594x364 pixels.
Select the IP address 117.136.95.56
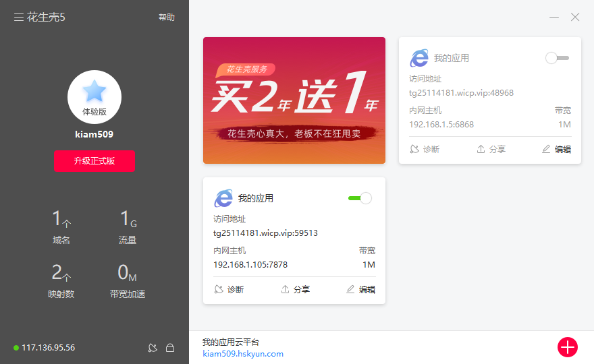[x=48, y=348]
